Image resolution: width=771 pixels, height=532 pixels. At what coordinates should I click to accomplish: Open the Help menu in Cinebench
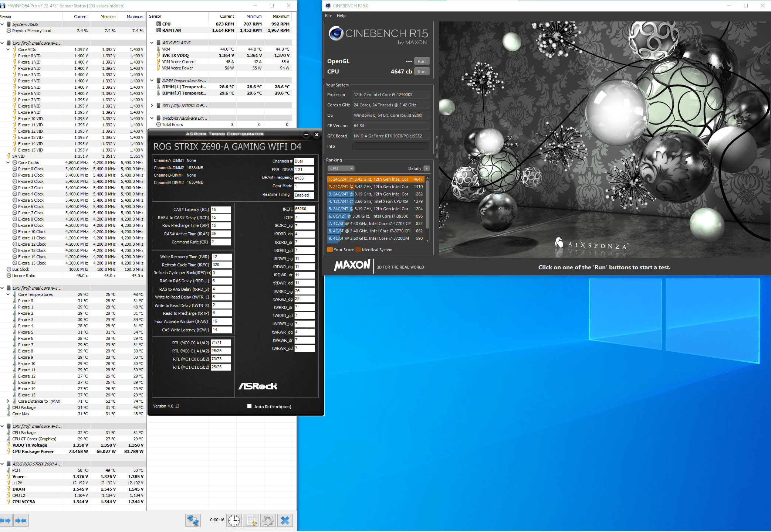coord(341,16)
